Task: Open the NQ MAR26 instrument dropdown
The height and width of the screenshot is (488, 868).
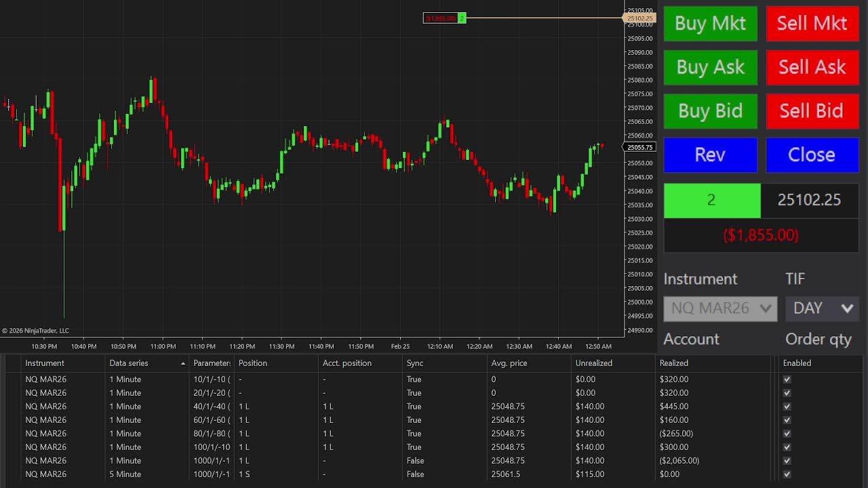Action: pos(720,308)
